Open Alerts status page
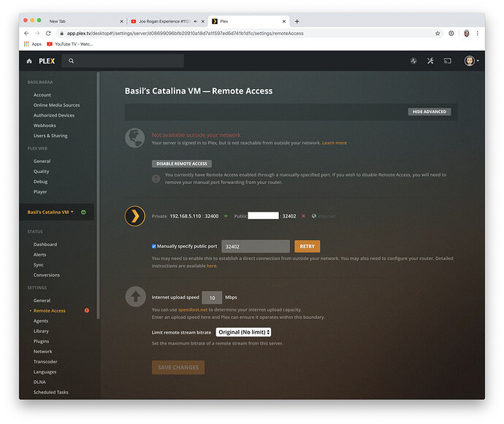Screen dimensions: 504x424 coord(40,255)
